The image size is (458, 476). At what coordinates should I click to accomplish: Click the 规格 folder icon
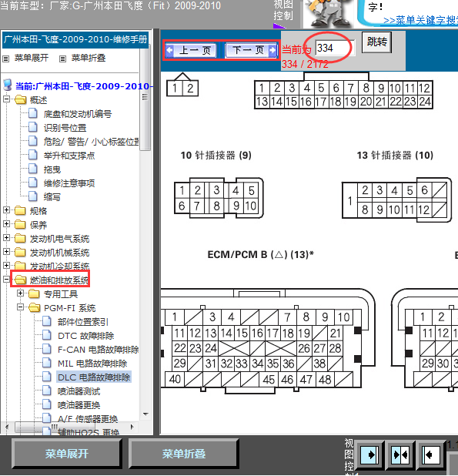(x=20, y=210)
